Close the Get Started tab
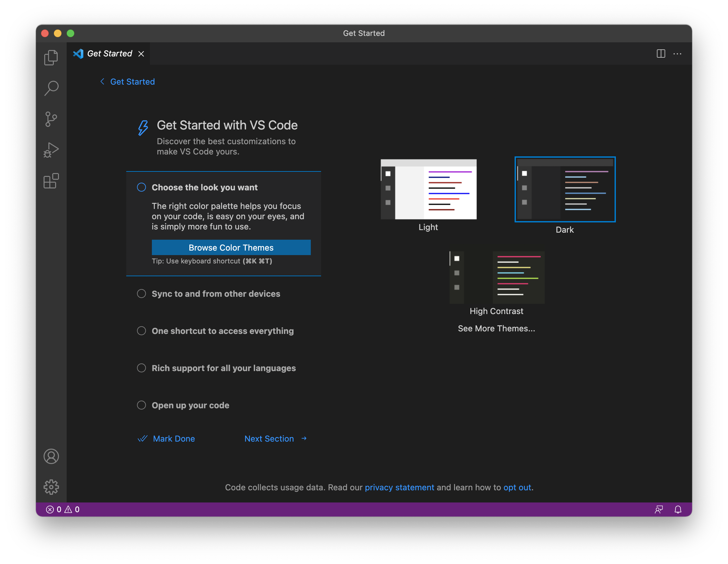 click(x=141, y=54)
